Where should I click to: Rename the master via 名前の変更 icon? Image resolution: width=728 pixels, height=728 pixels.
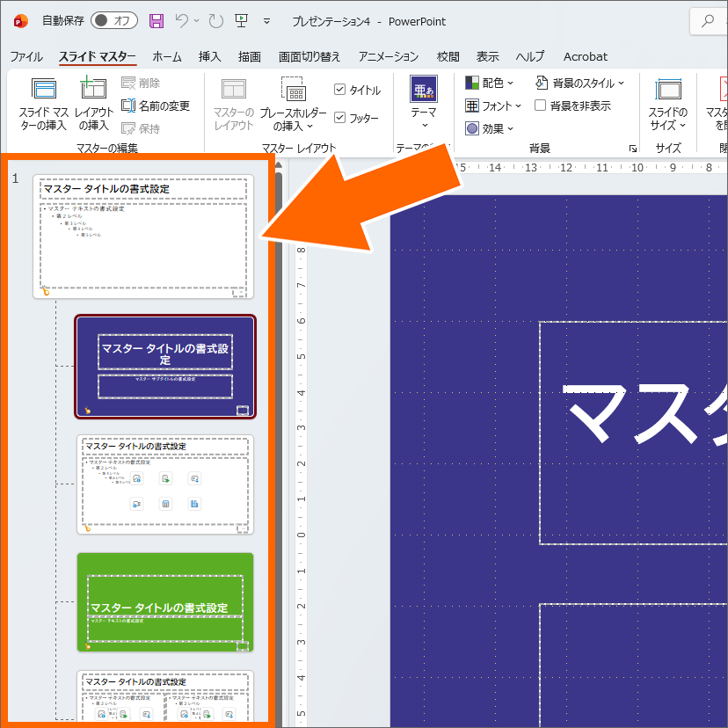tap(151, 105)
